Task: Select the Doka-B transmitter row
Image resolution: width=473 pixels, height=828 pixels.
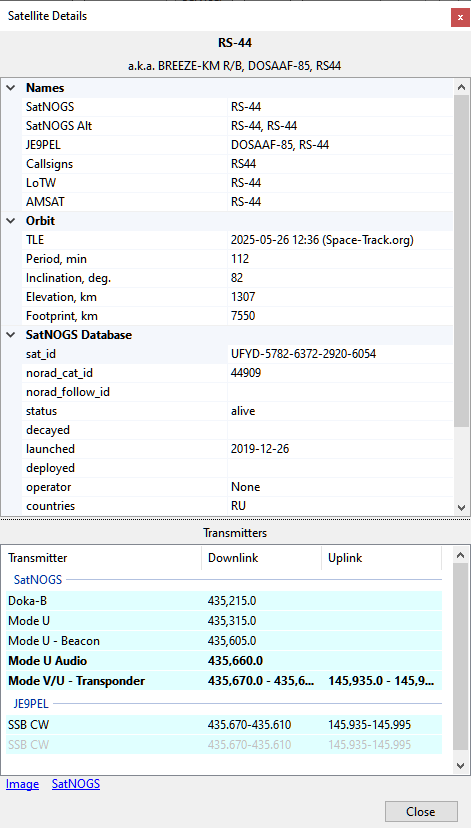Action: (x=222, y=600)
